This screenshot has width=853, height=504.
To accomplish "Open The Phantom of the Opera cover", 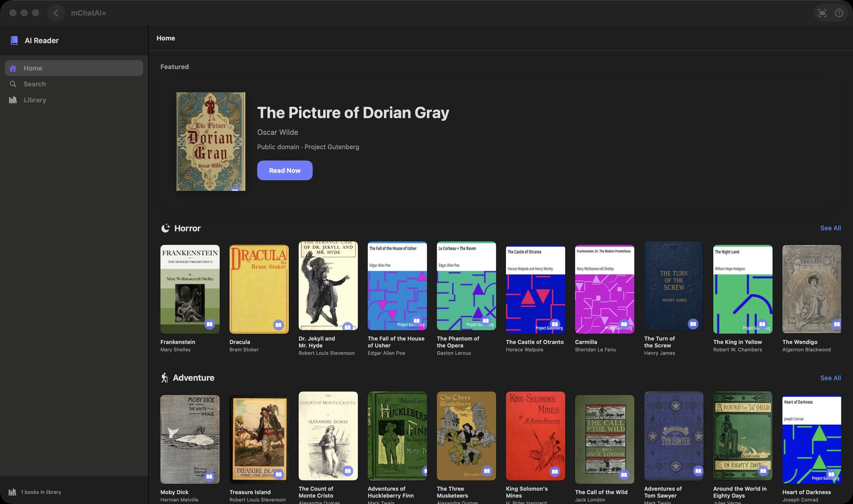I will tap(466, 286).
